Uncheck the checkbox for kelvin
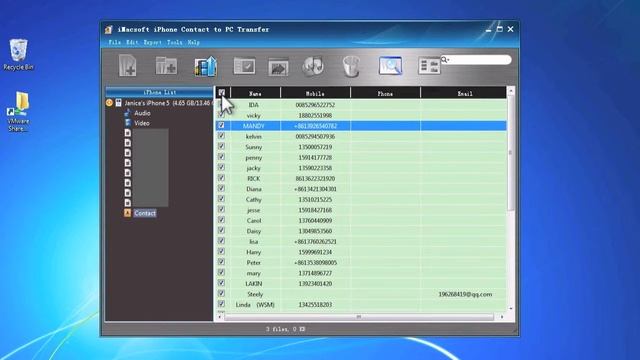640x360 pixels. click(x=221, y=136)
